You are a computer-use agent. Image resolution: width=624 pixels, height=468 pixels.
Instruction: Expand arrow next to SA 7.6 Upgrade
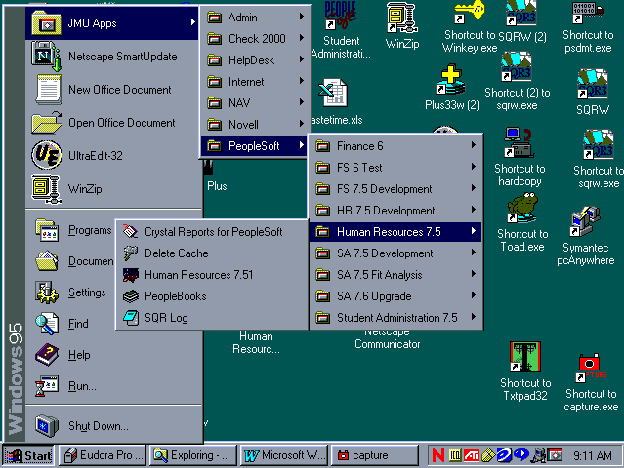click(x=474, y=295)
